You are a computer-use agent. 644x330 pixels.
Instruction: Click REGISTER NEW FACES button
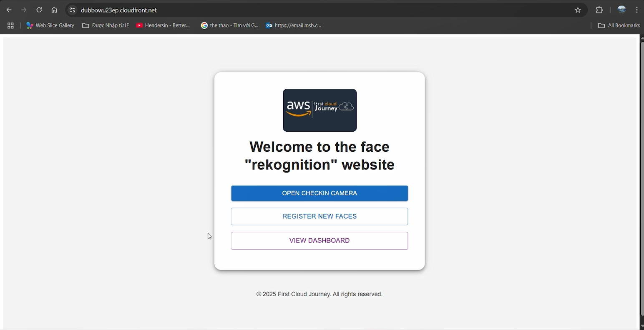(x=319, y=216)
